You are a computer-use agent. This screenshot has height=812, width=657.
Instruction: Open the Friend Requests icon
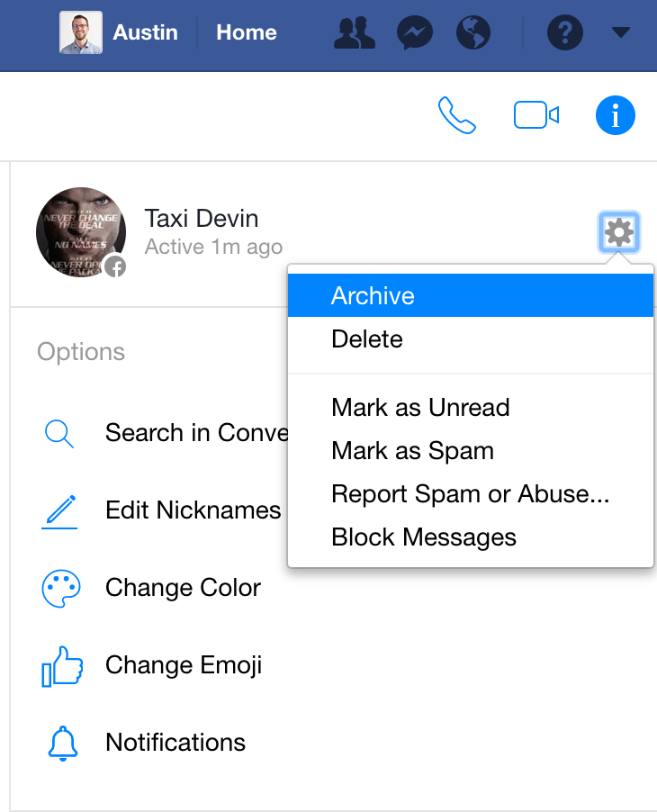[x=354, y=33]
